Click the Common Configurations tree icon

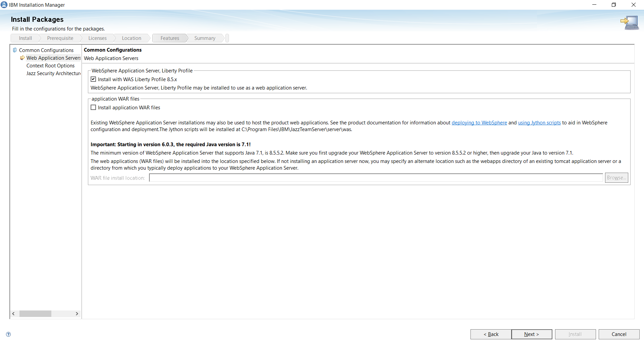[15, 50]
